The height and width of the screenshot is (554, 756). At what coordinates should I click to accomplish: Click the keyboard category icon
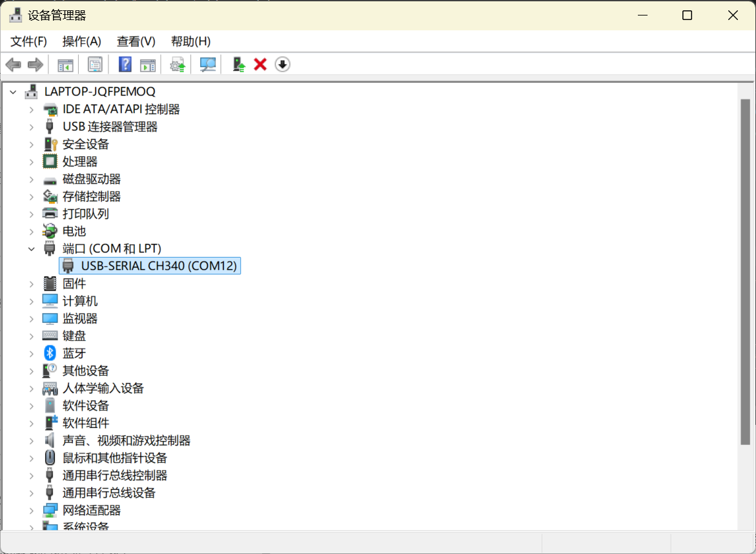pyautogui.click(x=50, y=336)
